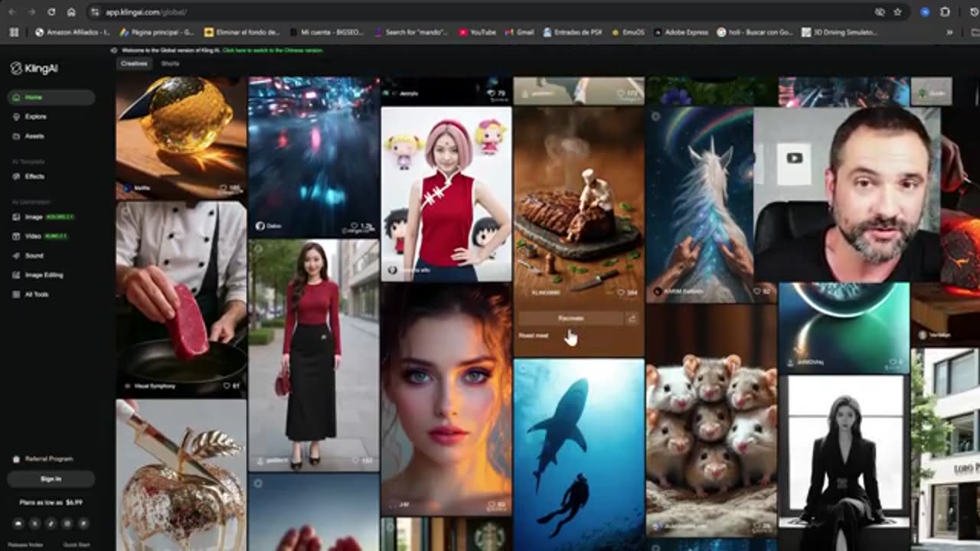Switch to the Creatives tab
The height and width of the screenshot is (551, 980).
pyautogui.click(x=134, y=64)
